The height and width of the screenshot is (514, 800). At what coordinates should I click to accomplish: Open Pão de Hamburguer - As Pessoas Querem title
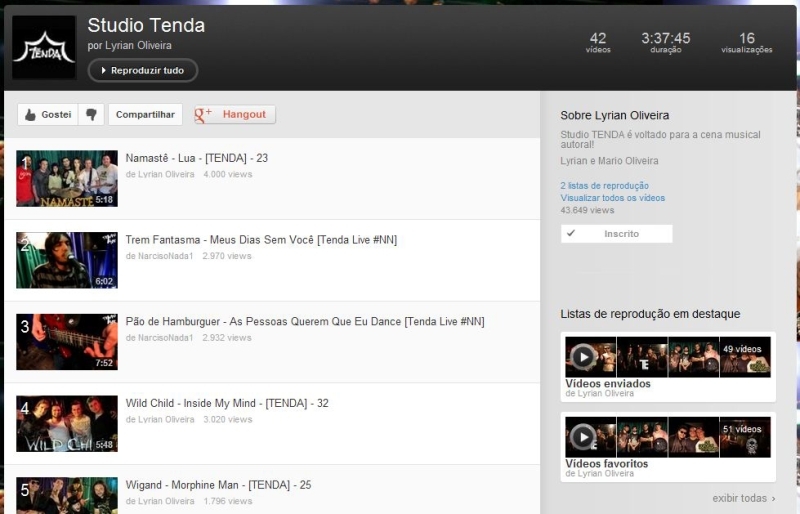(305, 322)
